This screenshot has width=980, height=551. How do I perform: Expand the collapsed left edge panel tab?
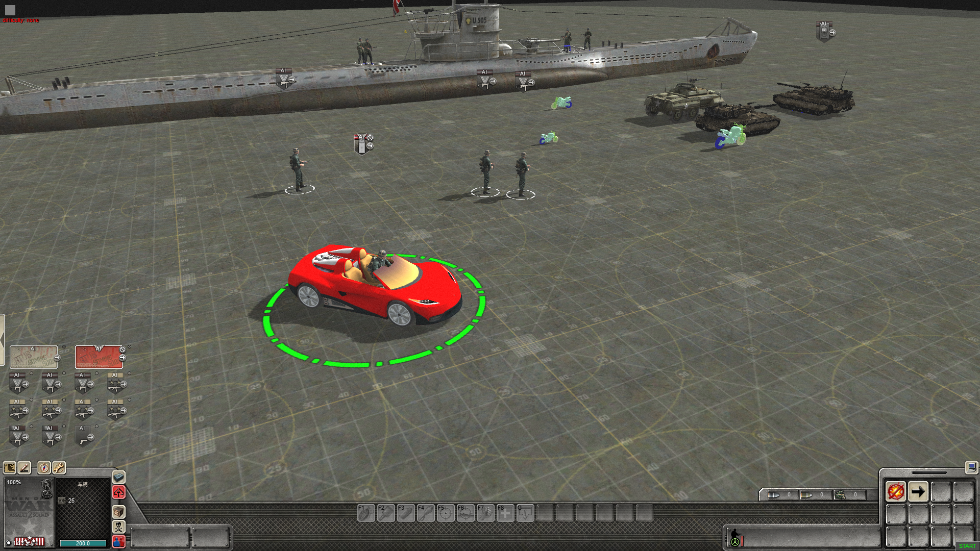[x=2, y=339]
